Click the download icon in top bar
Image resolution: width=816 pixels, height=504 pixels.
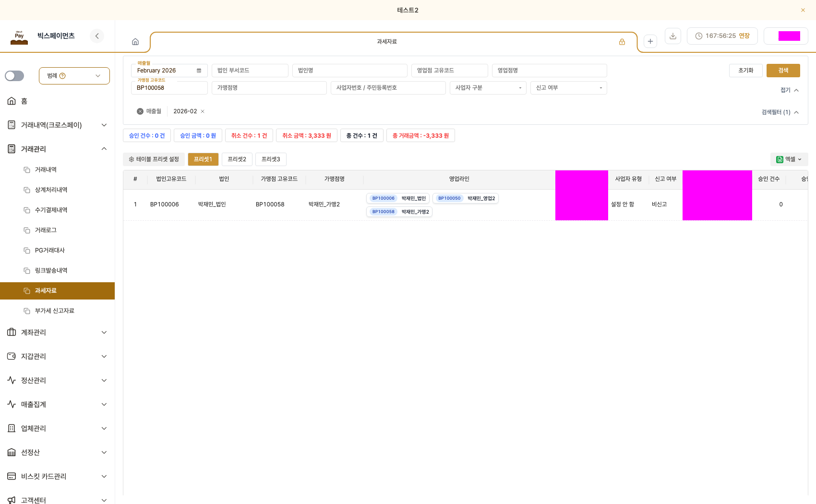pyautogui.click(x=673, y=36)
